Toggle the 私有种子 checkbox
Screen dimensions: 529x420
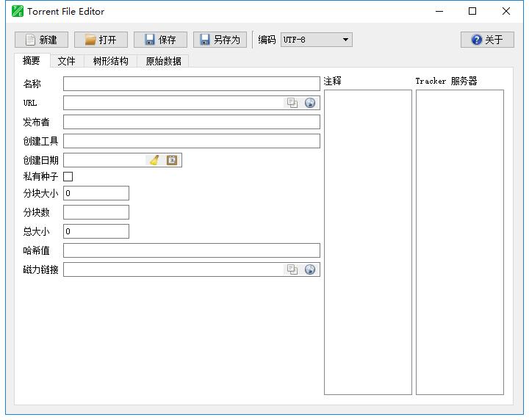(x=68, y=177)
